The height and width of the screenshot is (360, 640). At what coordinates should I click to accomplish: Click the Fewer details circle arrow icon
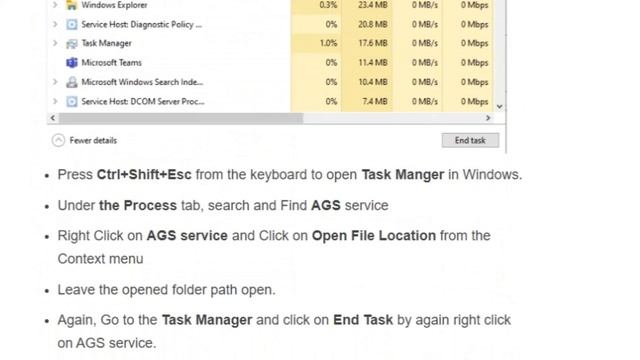tap(58, 140)
